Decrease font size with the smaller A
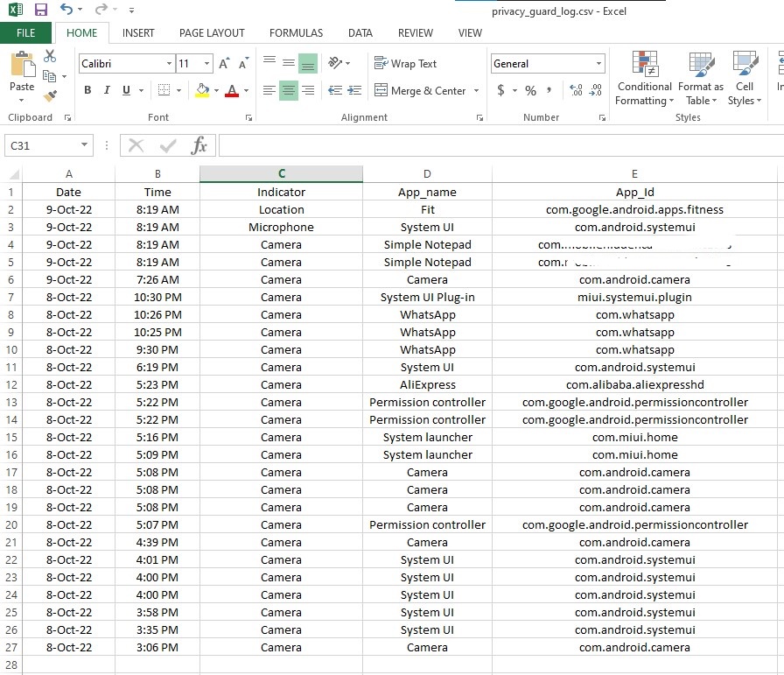Image resolution: width=784 pixels, height=675 pixels. (243, 63)
